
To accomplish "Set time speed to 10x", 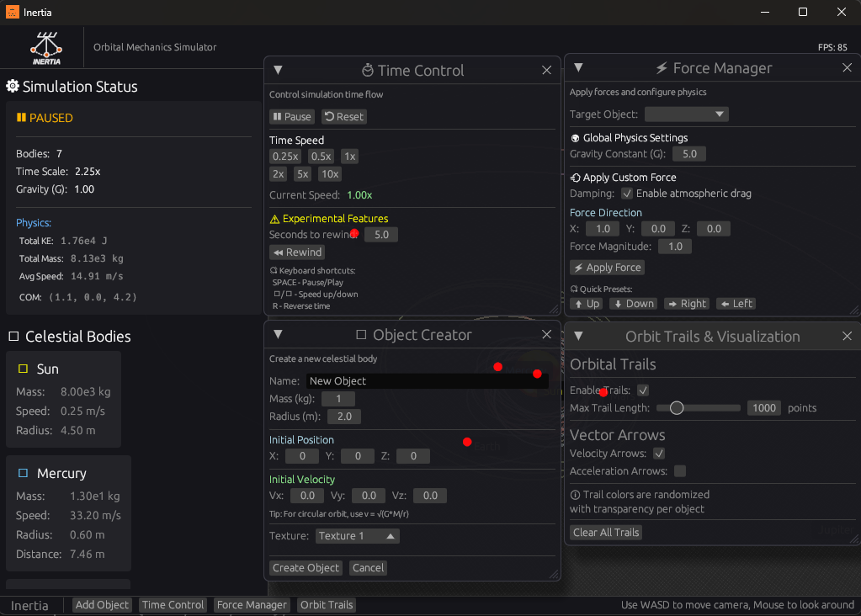I will point(329,174).
